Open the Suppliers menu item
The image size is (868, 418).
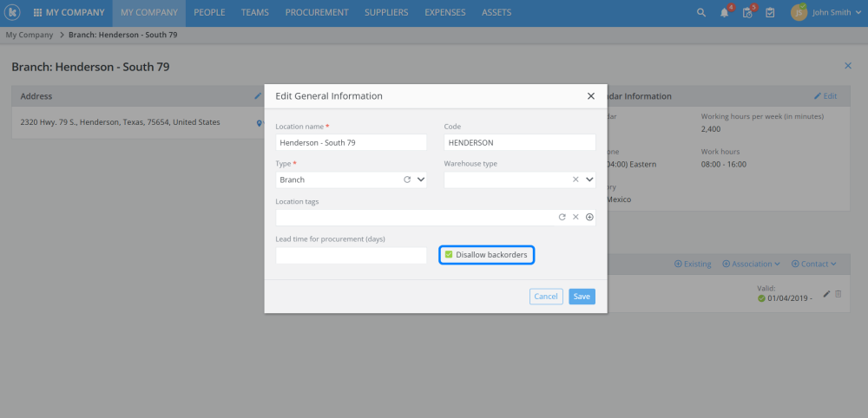pos(386,13)
